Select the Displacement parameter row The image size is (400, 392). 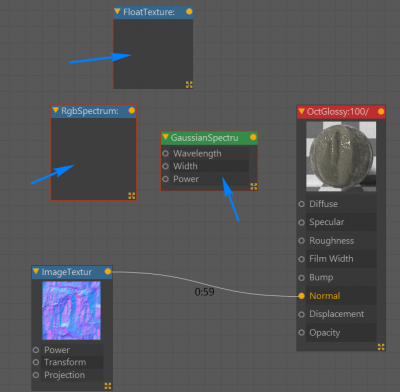337,314
